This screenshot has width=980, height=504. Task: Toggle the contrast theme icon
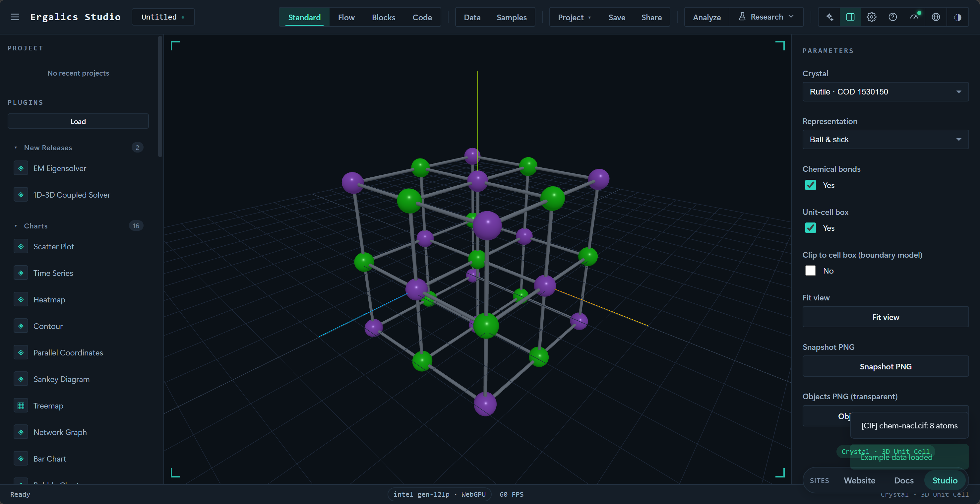coord(958,17)
